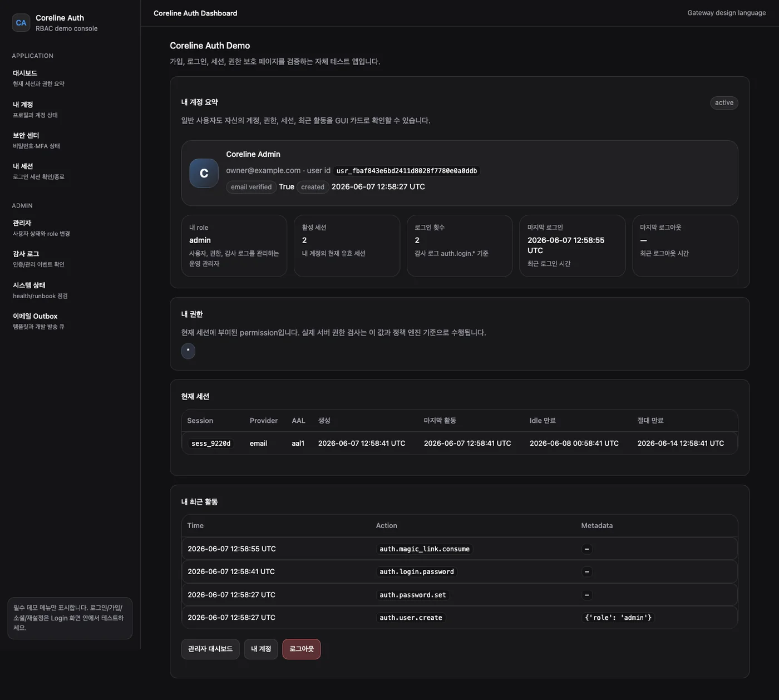The width and height of the screenshot is (779, 700).
Task: Click the email verified tag
Action: coord(252,187)
